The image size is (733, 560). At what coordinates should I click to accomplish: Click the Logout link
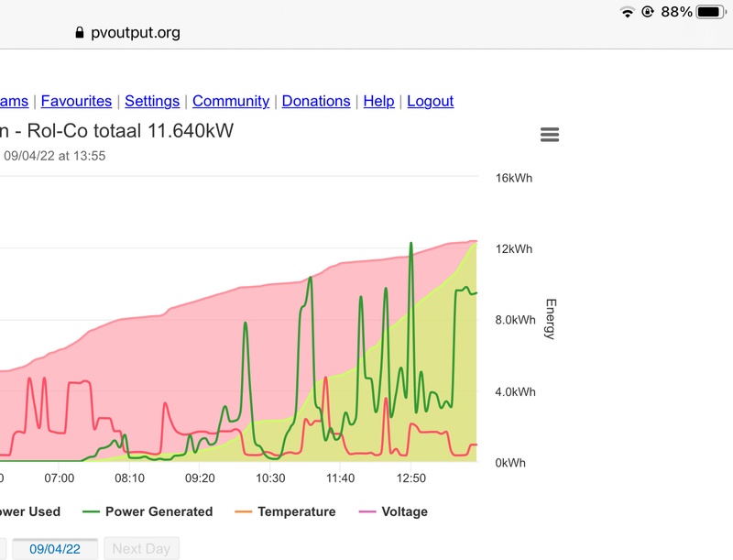[x=431, y=101]
